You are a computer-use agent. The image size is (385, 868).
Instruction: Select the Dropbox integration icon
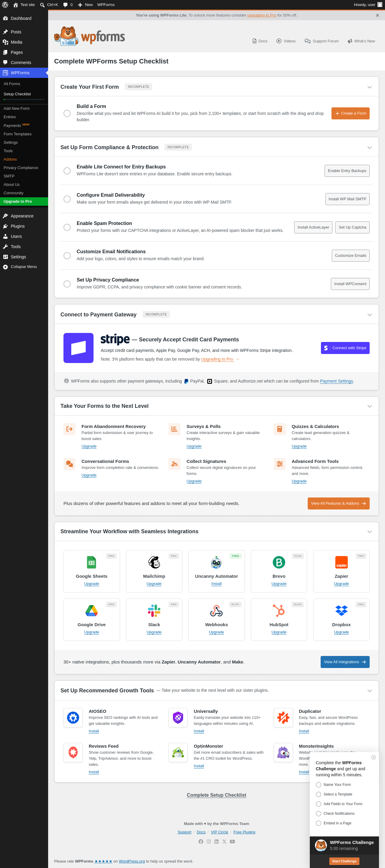tap(341, 611)
